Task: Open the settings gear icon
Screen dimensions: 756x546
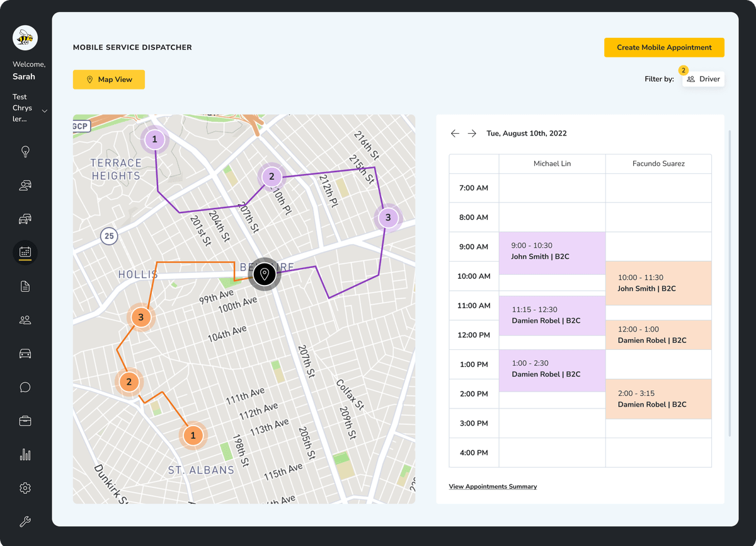Action: 25,487
